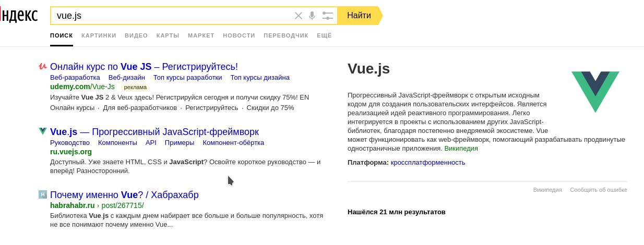
Task: Start voice search with the microphone icon
Action: (x=312, y=16)
